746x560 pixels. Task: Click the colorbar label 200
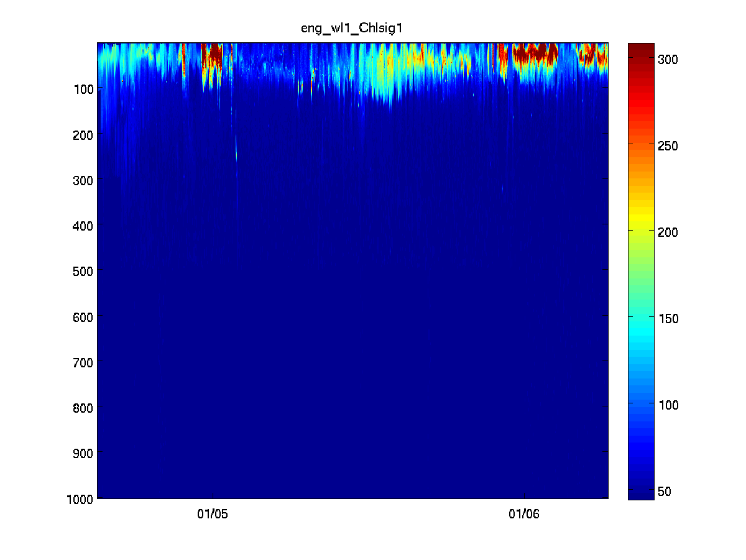pos(667,232)
